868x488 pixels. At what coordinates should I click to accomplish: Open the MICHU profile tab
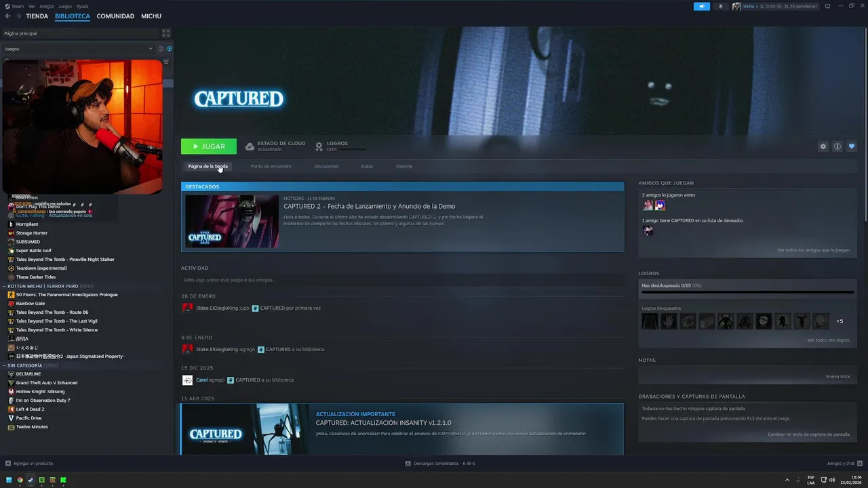pyautogui.click(x=151, y=16)
